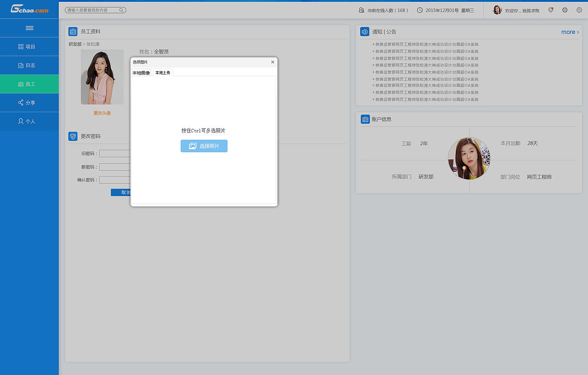Click the magnifier icon in search box
588x375 pixels.
coord(121,10)
